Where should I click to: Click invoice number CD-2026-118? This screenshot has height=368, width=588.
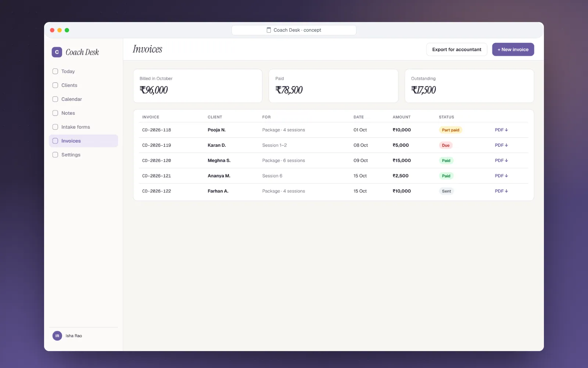(x=157, y=130)
